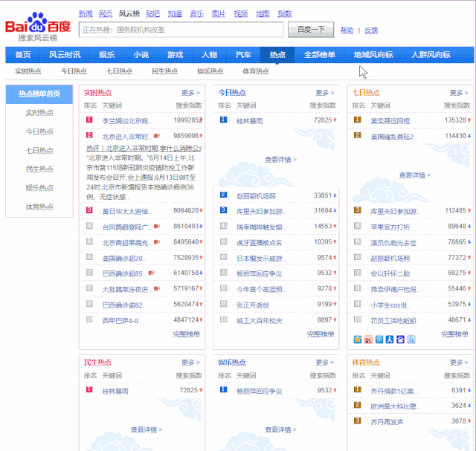The image size is (476, 451).
Task: Expand 更多 in the 今日热点 panel
Action: coord(324,93)
